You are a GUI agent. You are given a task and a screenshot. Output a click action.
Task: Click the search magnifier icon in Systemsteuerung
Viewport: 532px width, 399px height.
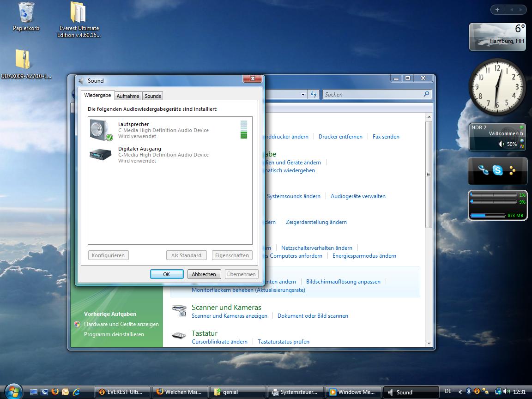427,94
